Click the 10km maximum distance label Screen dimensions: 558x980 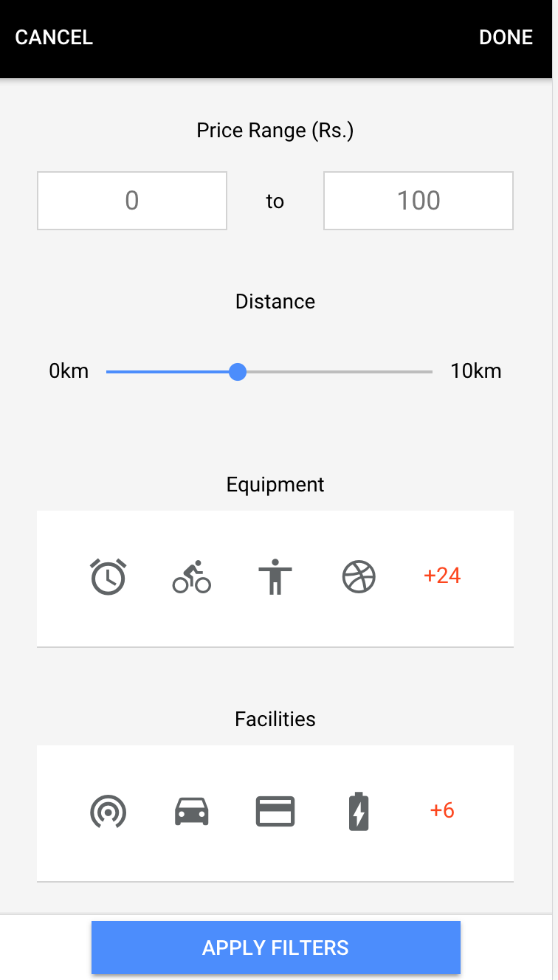(x=476, y=371)
